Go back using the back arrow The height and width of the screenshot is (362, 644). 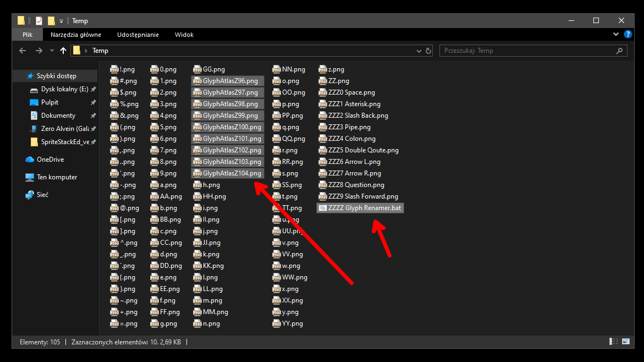pos(23,51)
